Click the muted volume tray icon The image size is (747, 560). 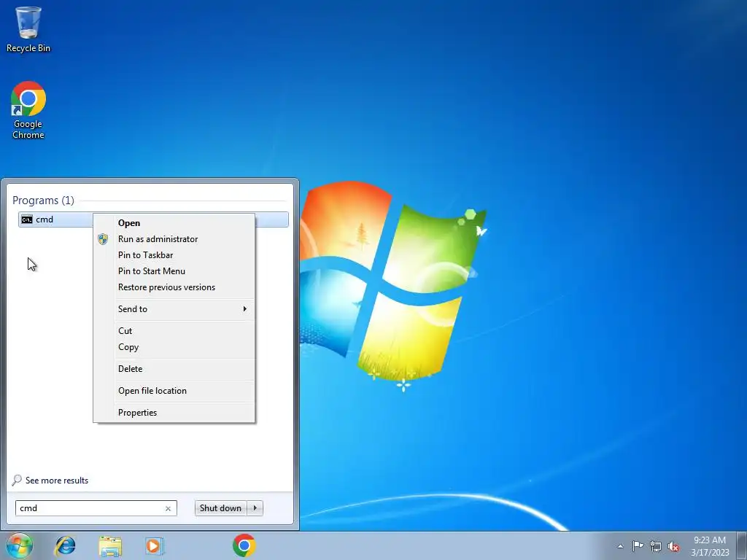(x=673, y=546)
